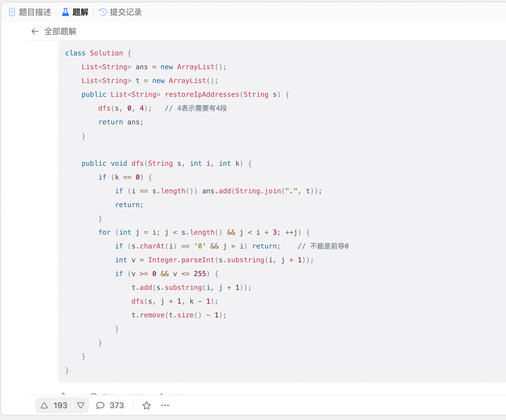Click the line 'if (v >= 0 && v <= 255) {'
The height and width of the screenshot is (420, 506).
point(167,274)
